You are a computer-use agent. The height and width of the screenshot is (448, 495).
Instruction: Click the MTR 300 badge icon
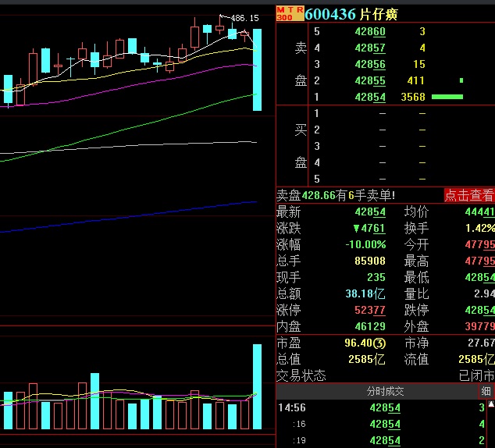click(289, 13)
